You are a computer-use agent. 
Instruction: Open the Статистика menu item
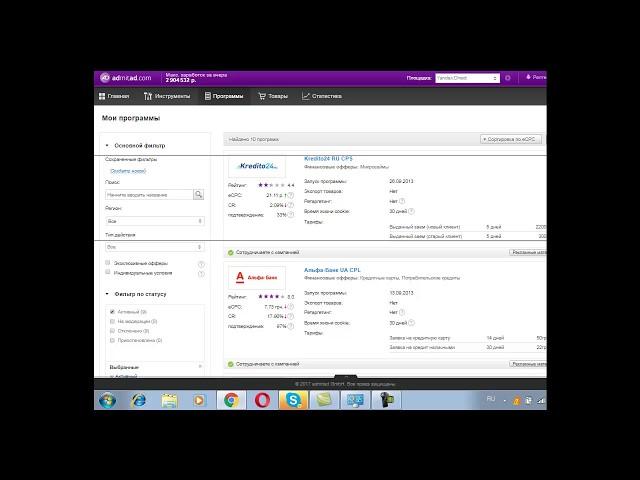click(x=322, y=96)
